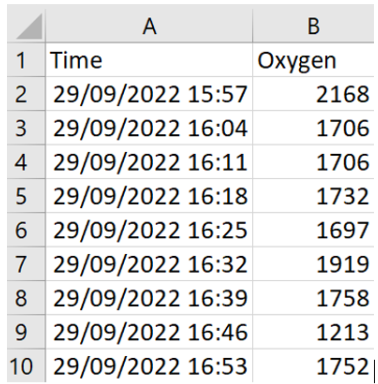
Task: Select oxygen value 1706 in row 4
Action: (313, 162)
